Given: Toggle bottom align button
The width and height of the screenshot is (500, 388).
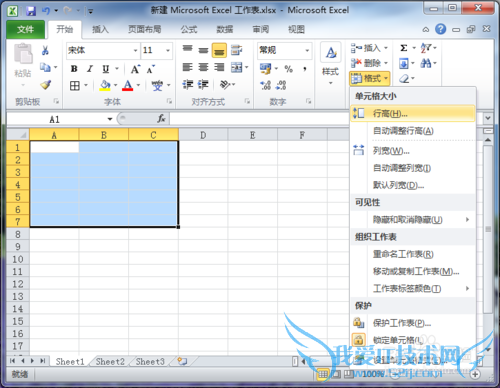Looking at the screenshot, I should point(219,50).
